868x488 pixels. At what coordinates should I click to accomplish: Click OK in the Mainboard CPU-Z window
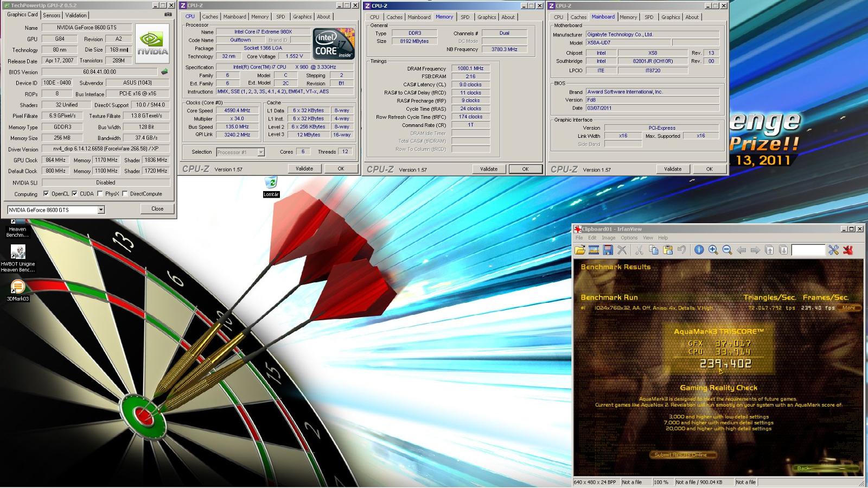click(709, 169)
